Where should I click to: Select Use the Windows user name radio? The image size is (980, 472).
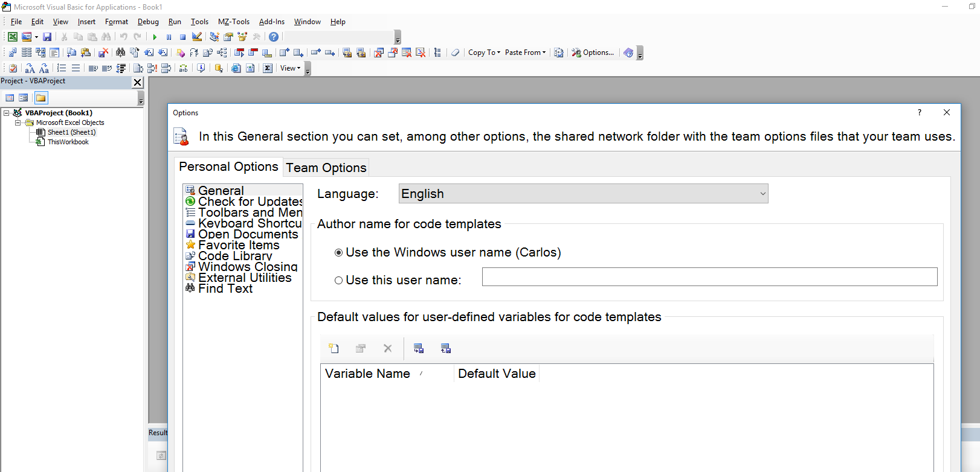click(x=338, y=253)
